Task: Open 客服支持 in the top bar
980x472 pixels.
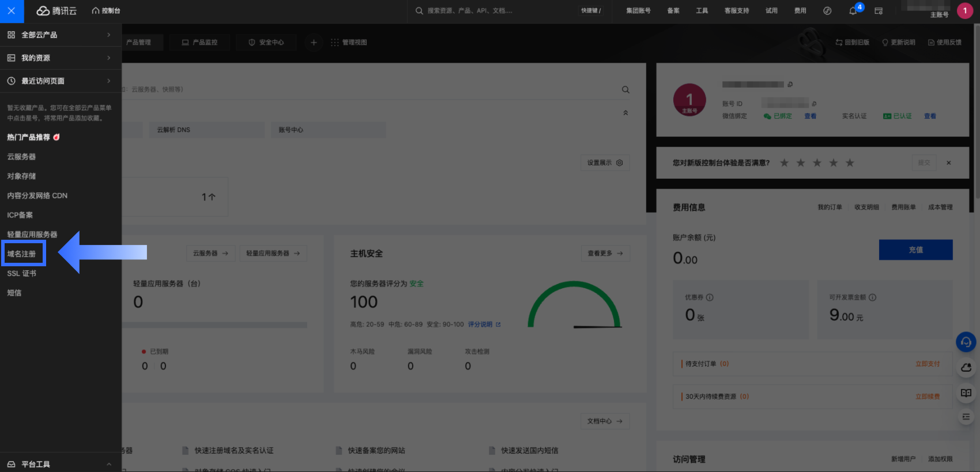Action: pos(737,11)
